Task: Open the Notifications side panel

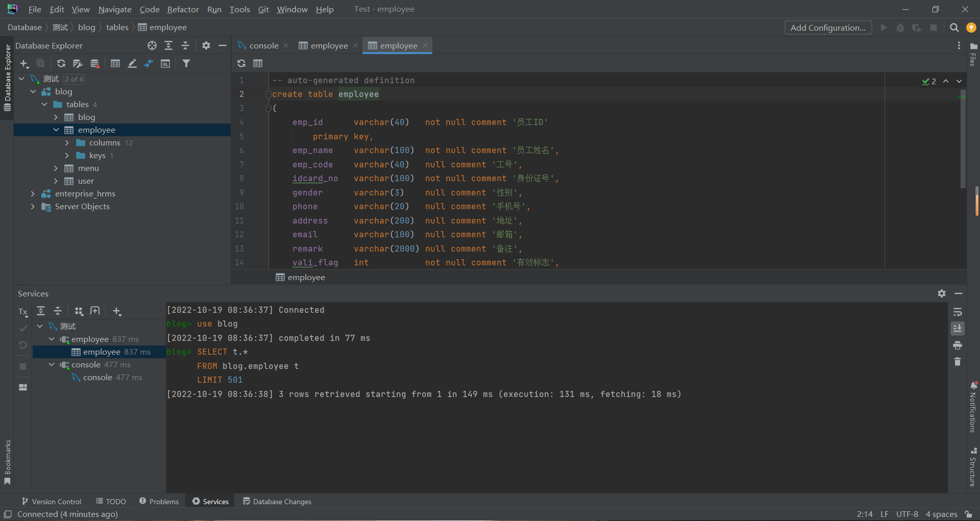Action: [x=973, y=407]
